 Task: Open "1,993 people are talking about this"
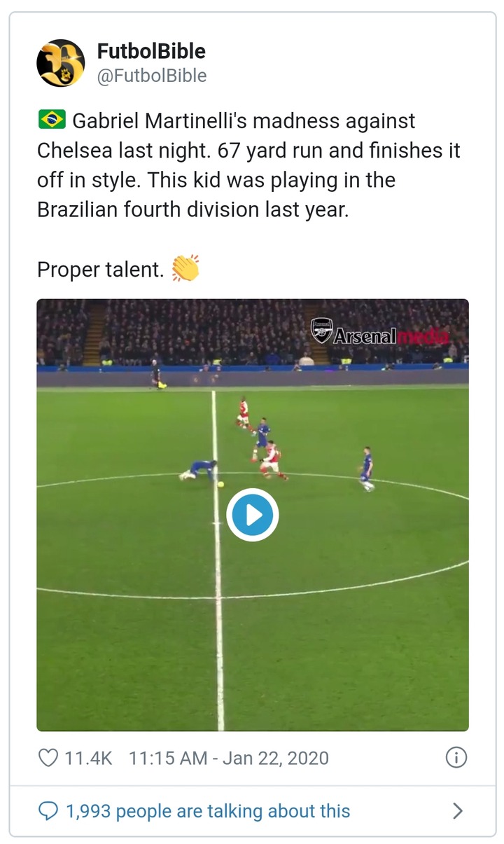[208, 811]
